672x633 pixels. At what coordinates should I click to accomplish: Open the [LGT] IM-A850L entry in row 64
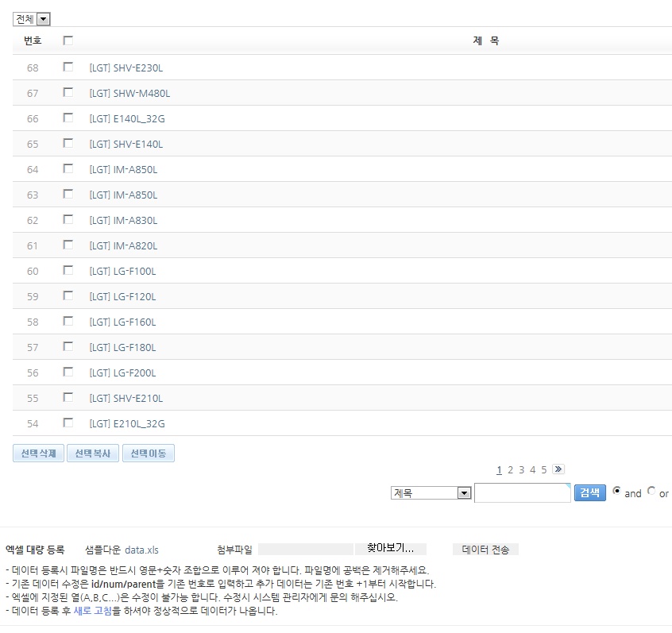tap(123, 169)
